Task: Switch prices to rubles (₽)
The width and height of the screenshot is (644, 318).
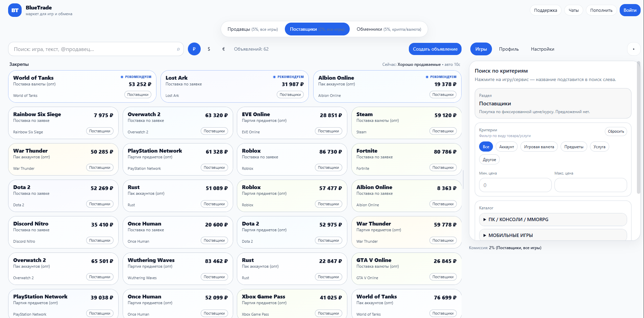Action: click(x=194, y=49)
